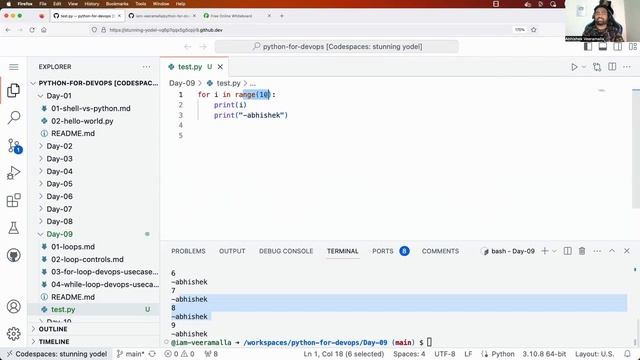Switch to the COMMENTS tab
640x360 pixels.
point(440,251)
